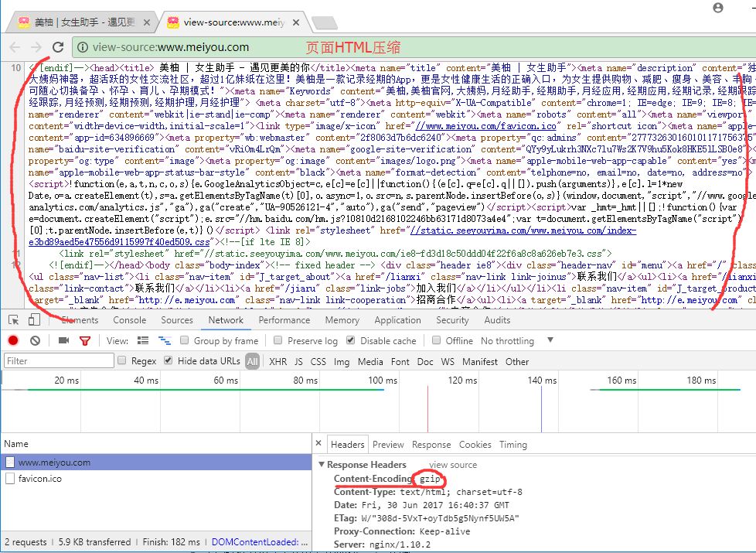Viewport: 756px width, 553px height.
Task: Click the network Filter text field
Action: (x=58, y=361)
